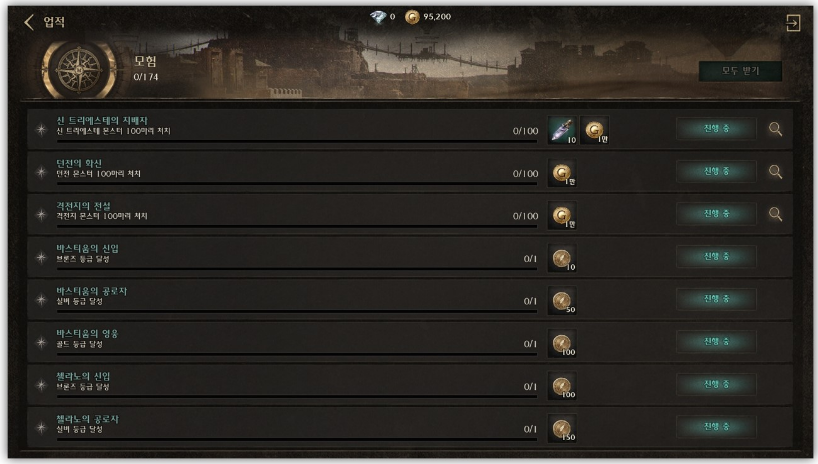Open the 모험 compass emblem
This screenshot has width=818, height=464.
[79, 69]
